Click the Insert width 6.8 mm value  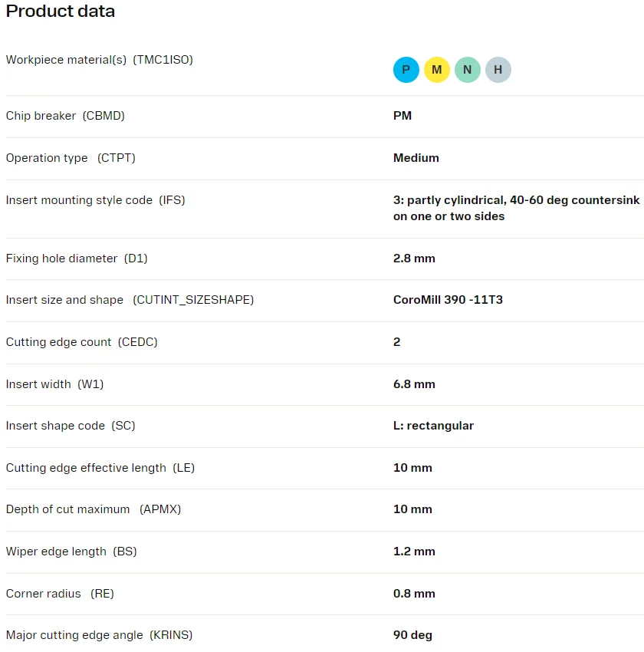click(414, 384)
